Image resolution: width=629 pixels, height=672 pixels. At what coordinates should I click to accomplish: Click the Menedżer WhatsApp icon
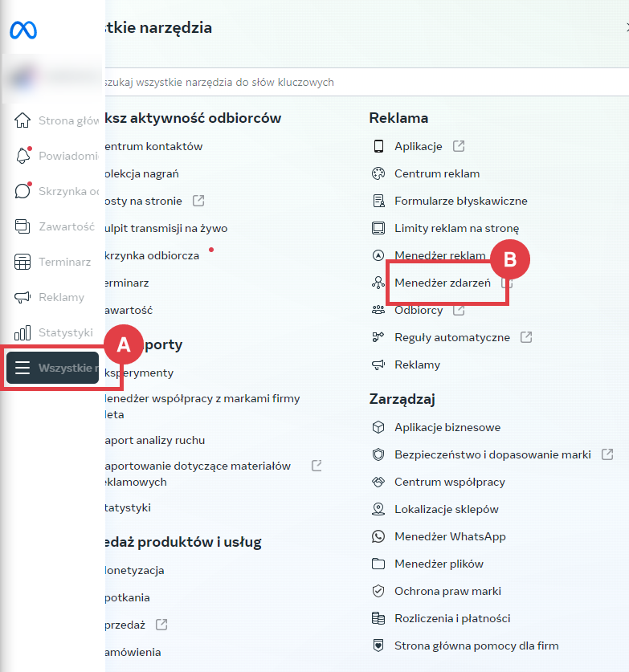[378, 536]
